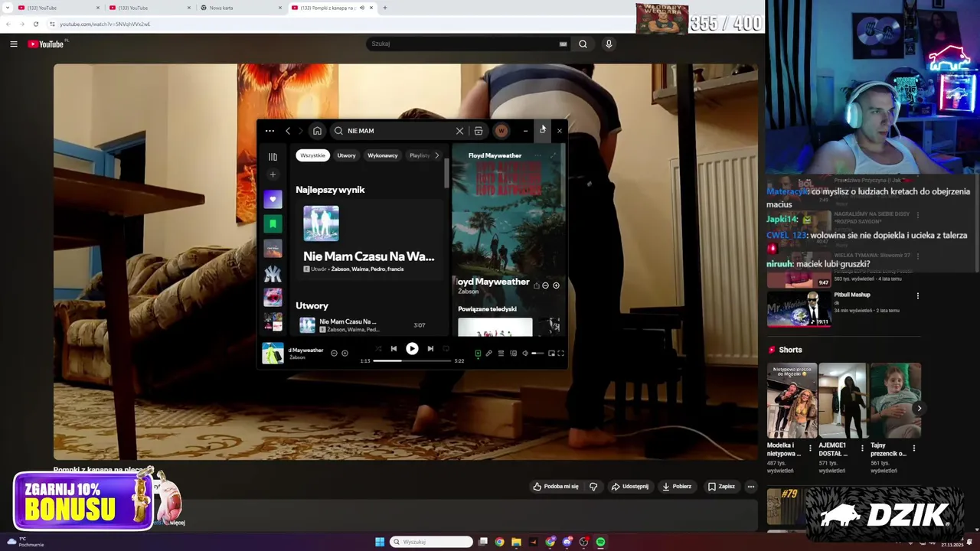
Task: Expand Now Playing view to fullscreen
Action: 554,155
